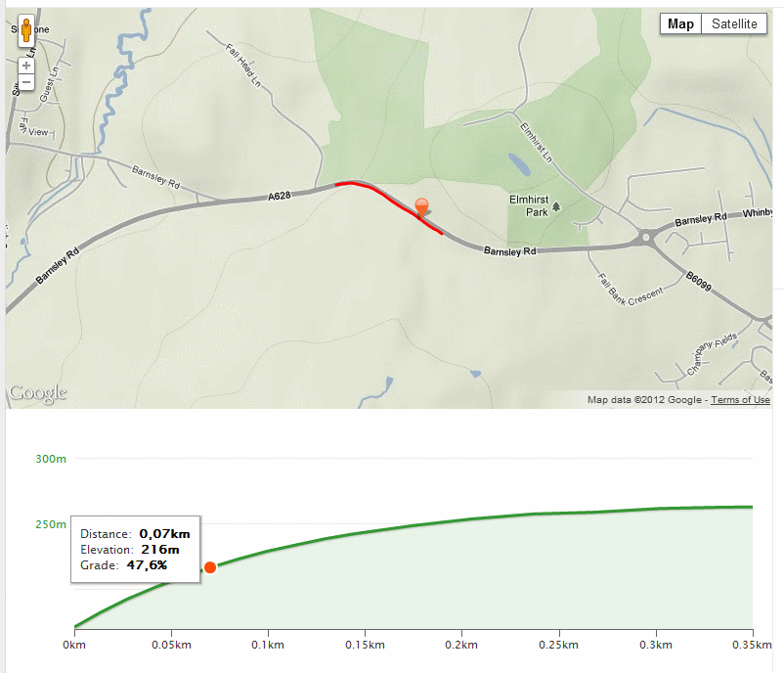Click the A628 road label
784x673 pixels.
[x=279, y=196]
